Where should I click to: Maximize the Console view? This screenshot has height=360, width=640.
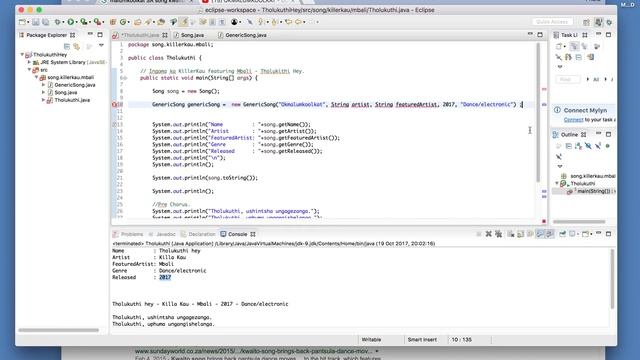(x=609, y=234)
